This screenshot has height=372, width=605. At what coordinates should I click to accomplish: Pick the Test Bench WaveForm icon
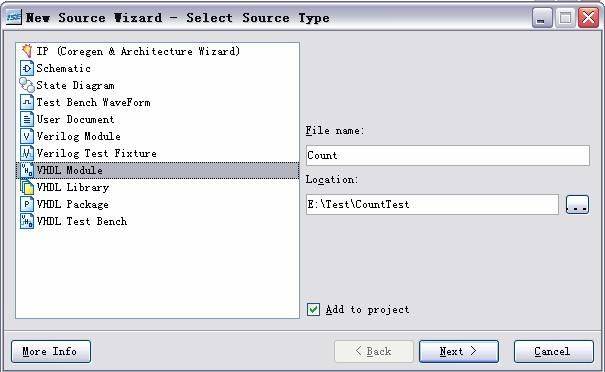tap(27, 102)
